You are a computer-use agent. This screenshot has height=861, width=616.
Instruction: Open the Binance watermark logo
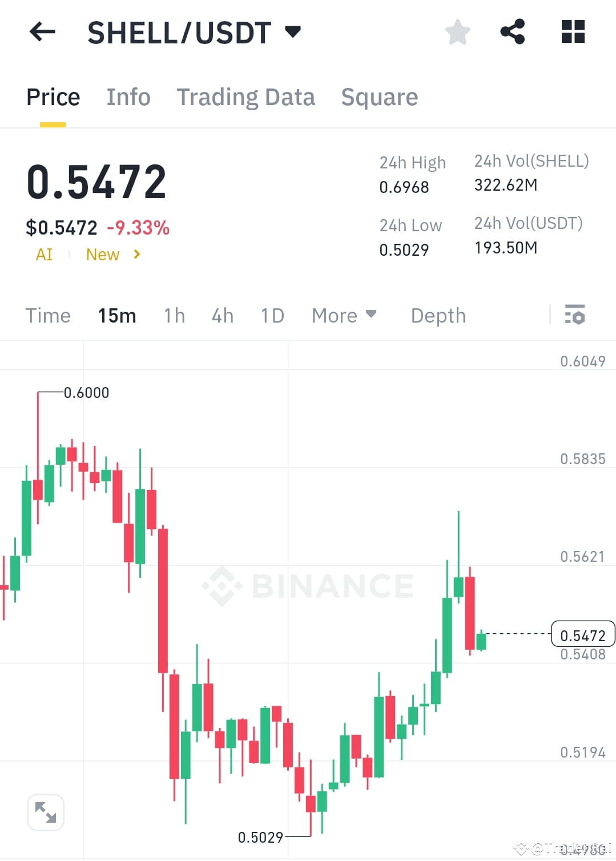(308, 584)
